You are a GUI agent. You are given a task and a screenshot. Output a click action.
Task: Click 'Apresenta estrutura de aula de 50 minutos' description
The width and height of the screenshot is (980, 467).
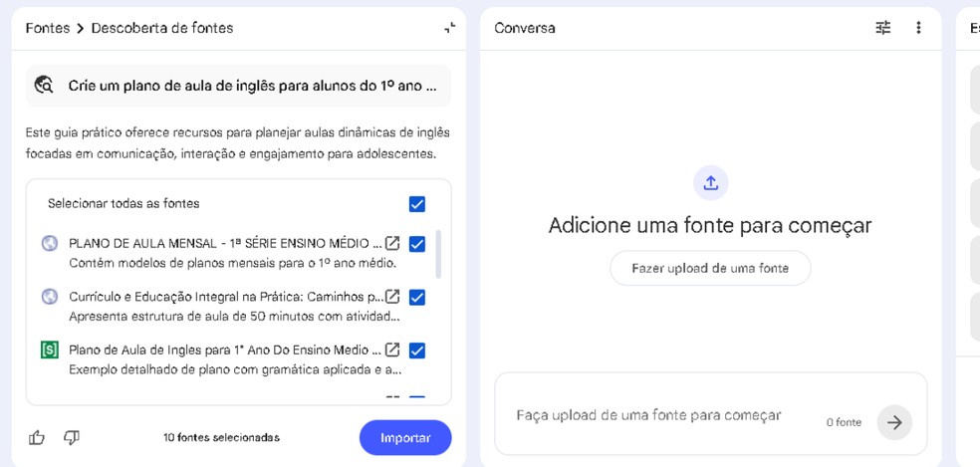point(234,316)
